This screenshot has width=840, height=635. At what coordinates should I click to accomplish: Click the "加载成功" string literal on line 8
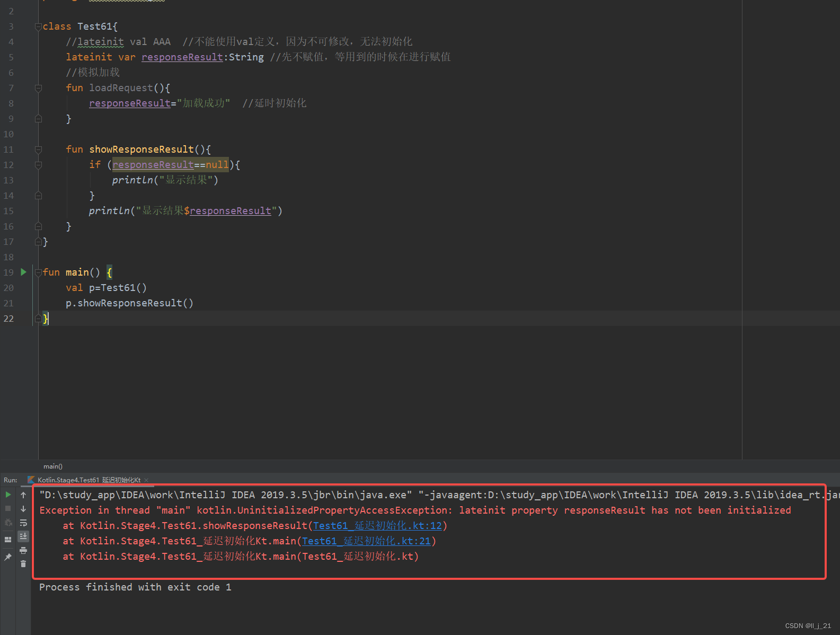[203, 103]
